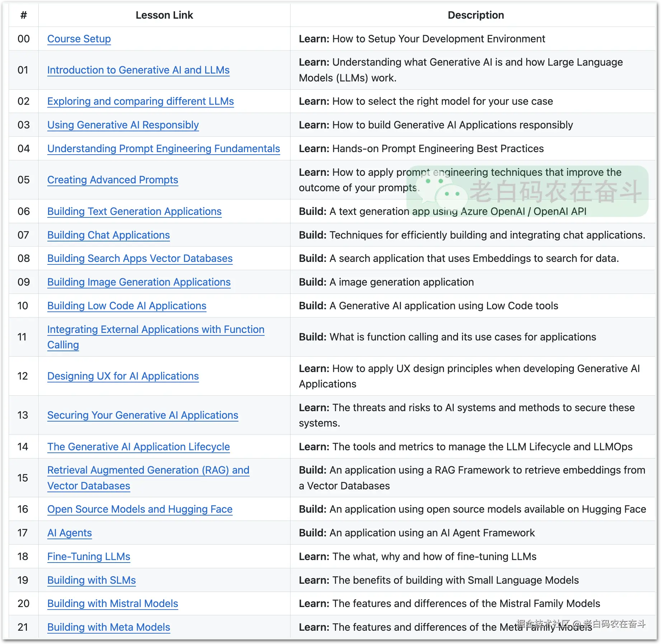Open Building Low Code AI Applications link

[x=127, y=306]
